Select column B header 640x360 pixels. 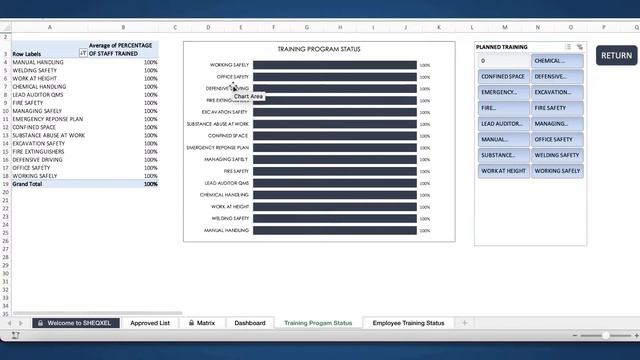123,27
